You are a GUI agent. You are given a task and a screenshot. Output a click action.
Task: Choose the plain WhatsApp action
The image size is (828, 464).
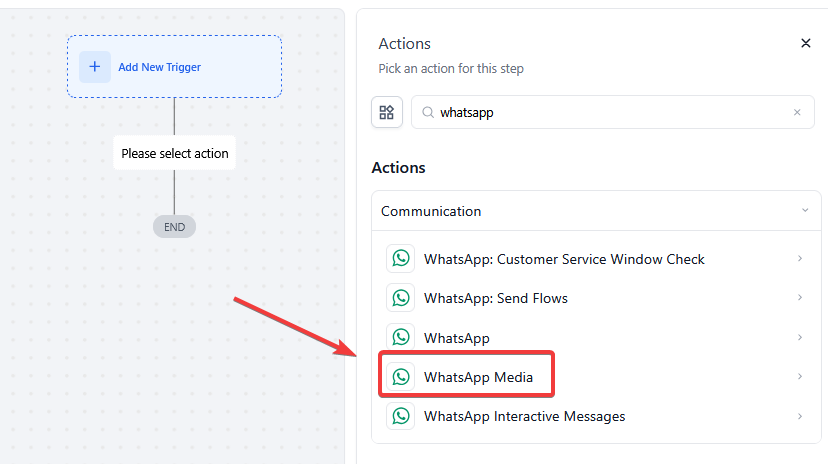click(596, 337)
